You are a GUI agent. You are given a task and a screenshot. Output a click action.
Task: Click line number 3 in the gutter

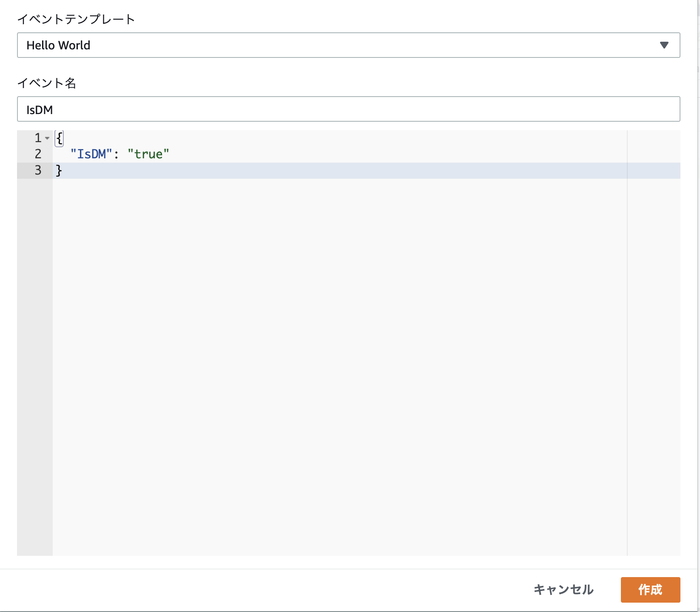tap(37, 170)
